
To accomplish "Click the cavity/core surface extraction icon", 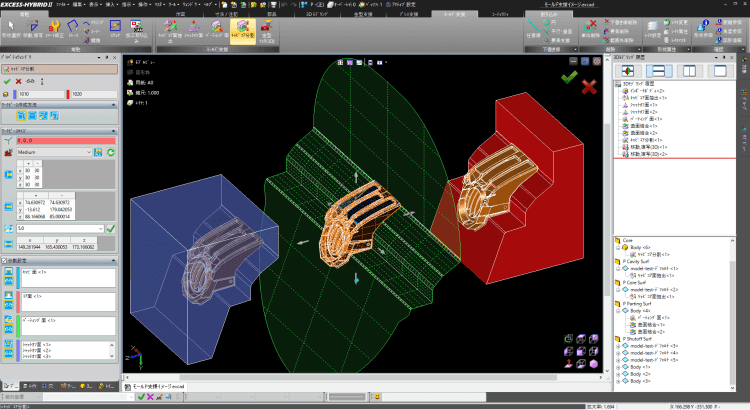I will tap(170, 30).
